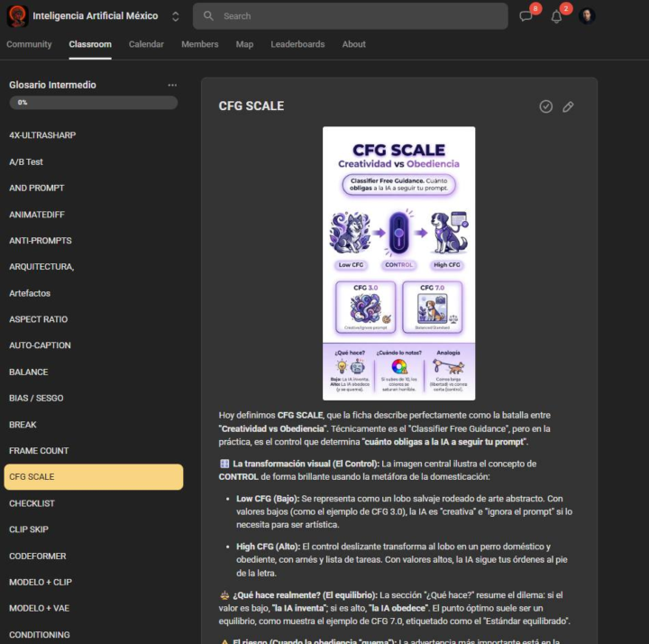Open the user profile avatar
This screenshot has height=644, width=649.
pos(587,16)
